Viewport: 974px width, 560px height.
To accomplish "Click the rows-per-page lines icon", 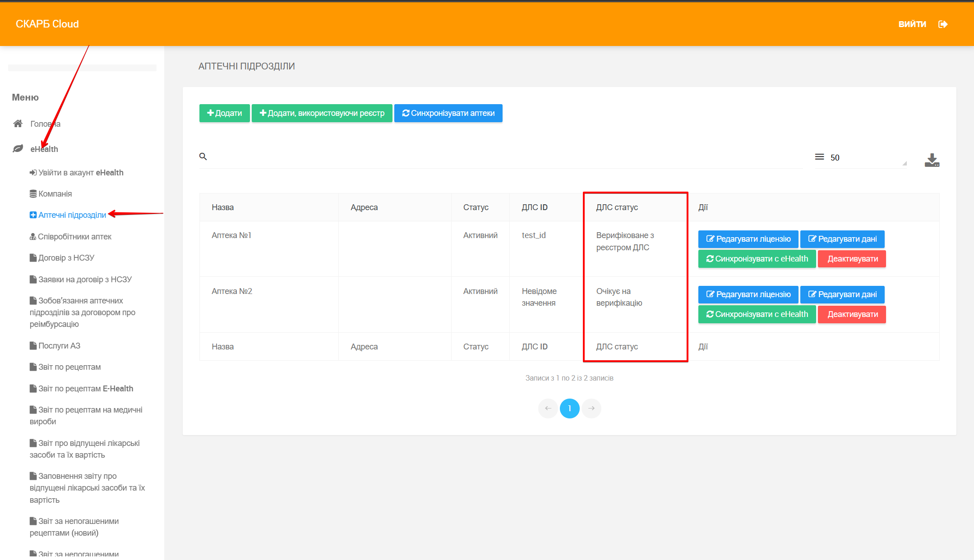I will 819,157.
